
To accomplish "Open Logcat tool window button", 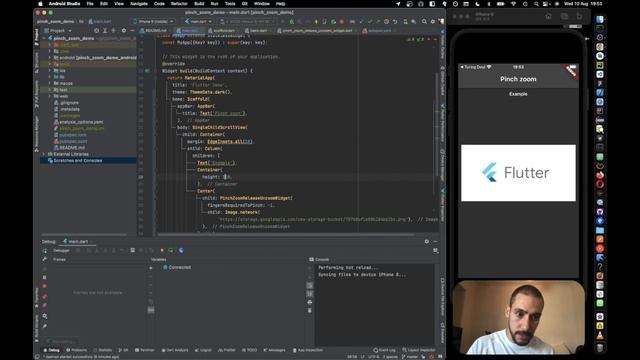I will click(203, 350).
